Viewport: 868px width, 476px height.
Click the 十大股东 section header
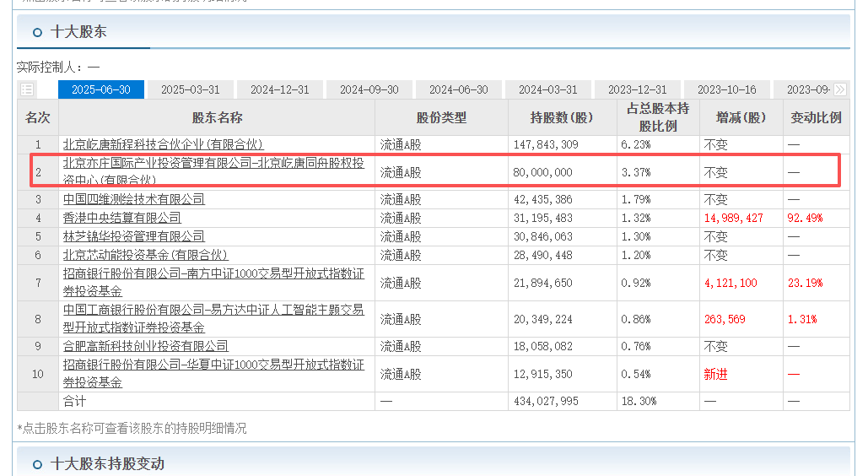78,31
